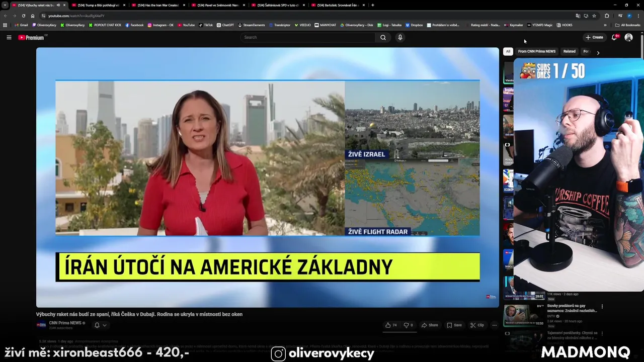Expand notification preferences chevron beside the bell
Image resolution: width=644 pixels, height=362 pixels.
pyautogui.click(x=105, y=325)
